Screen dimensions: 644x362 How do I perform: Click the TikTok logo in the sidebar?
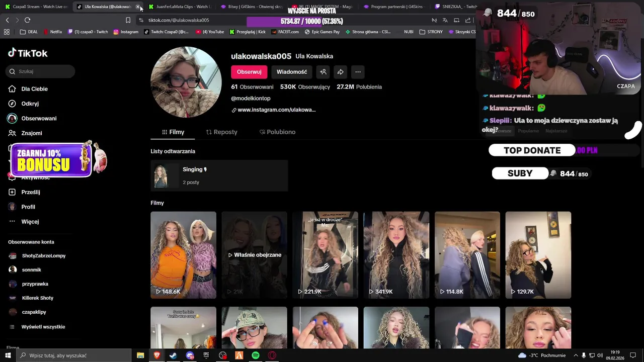pyautogui.click(x=28, y=53)
